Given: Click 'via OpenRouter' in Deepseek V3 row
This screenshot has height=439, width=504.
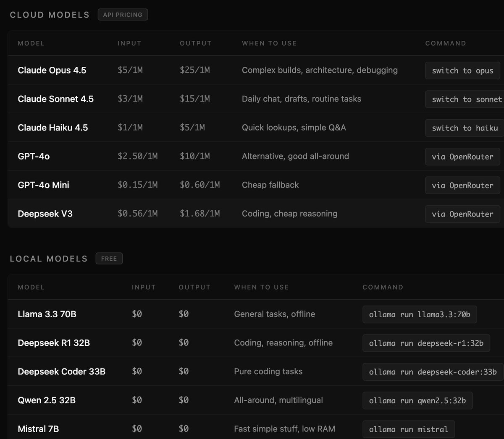Looking at the screenshot, I should (462, 214).
